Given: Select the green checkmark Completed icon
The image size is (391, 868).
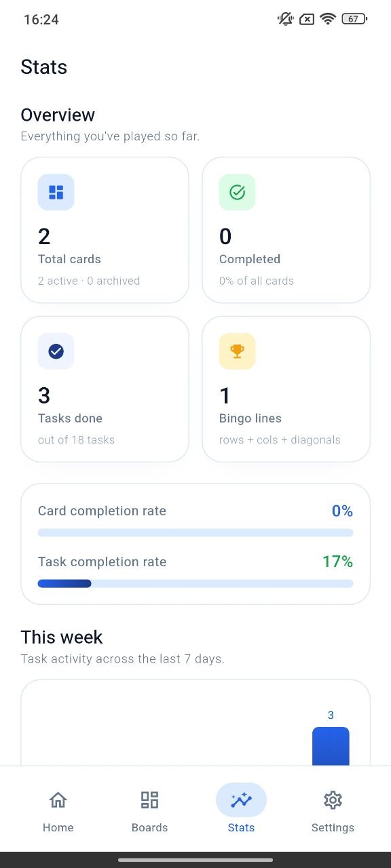Looking at the screenshot, I should pos(236,192).
